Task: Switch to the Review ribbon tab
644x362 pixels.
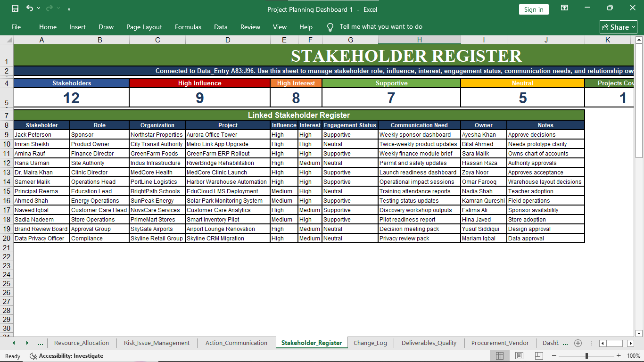Action: pos(250,27)
